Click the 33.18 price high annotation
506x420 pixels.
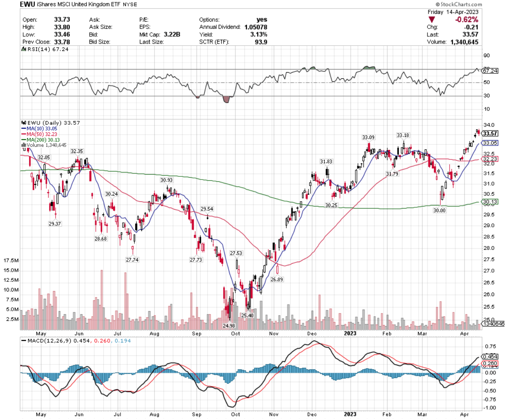tap(403, 135)
